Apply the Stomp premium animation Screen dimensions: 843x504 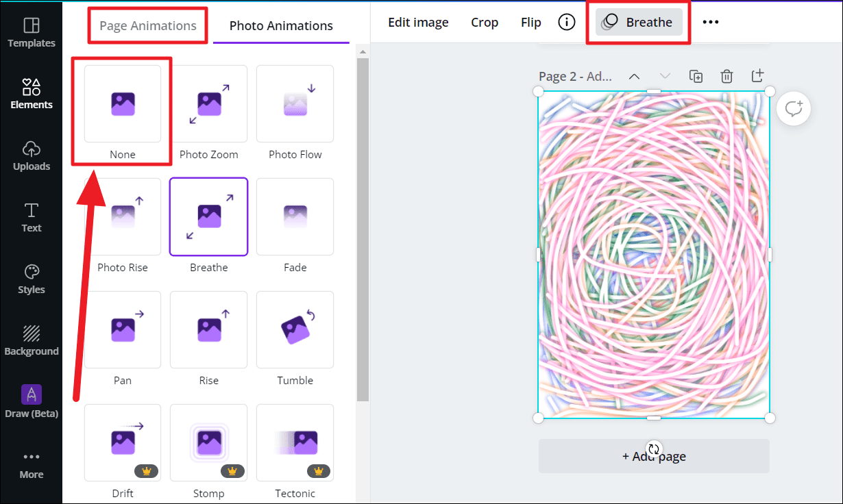(x=208, y=442)
